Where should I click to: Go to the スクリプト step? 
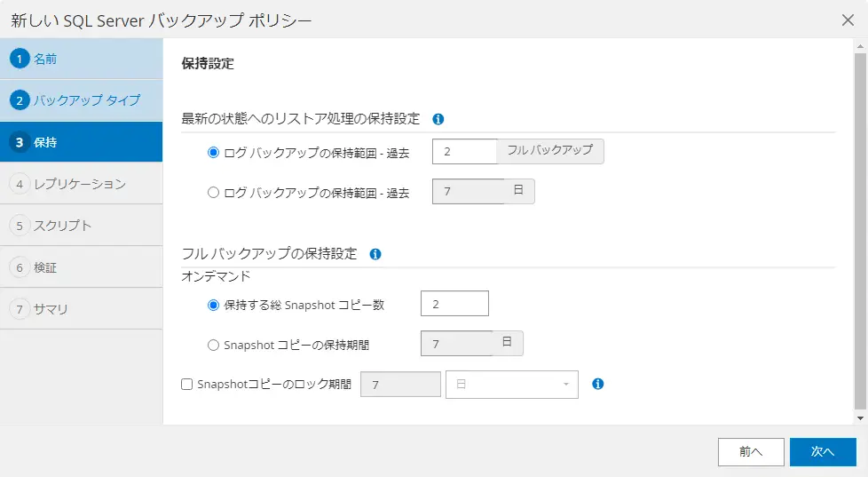click(82, 226)
